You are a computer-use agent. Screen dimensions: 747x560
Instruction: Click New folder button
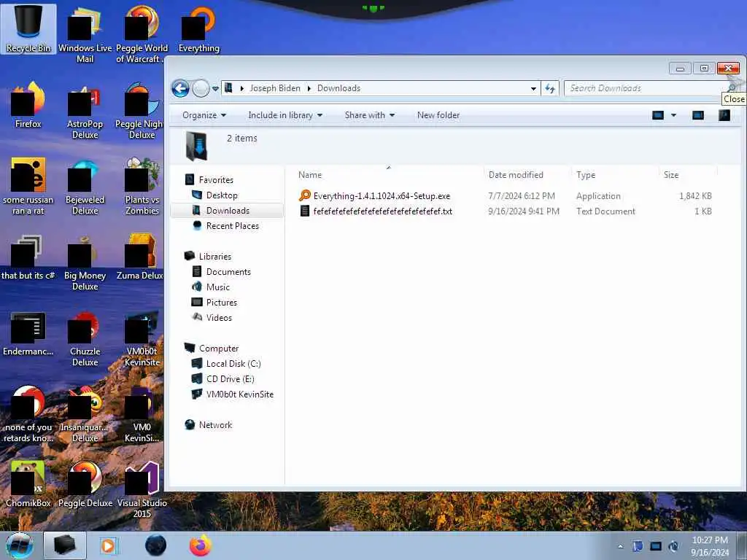[x=438, y=115]
